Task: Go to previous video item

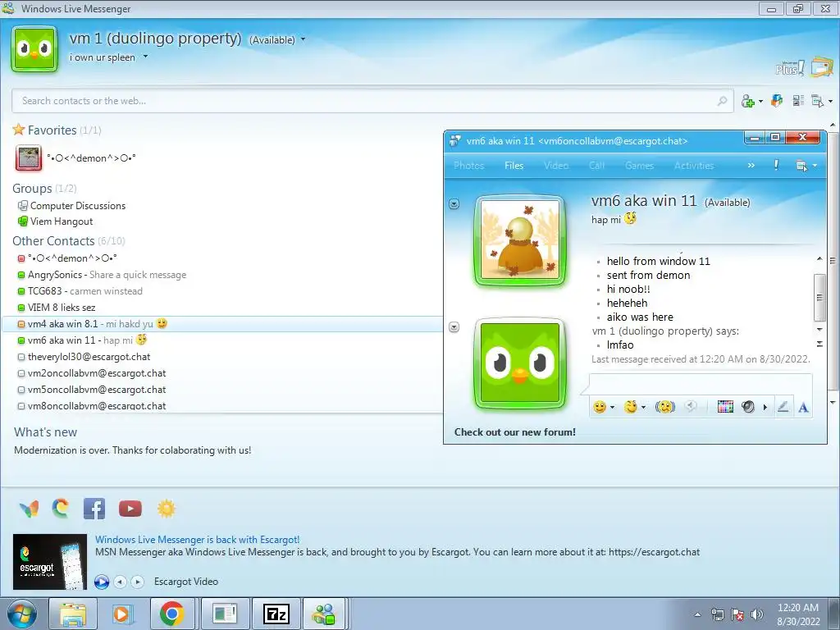Action: 121,582
